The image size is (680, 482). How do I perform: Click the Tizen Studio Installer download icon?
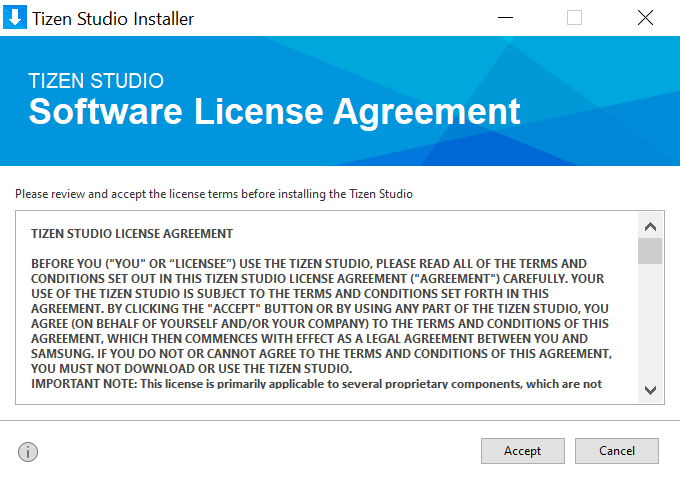[x=15, y=17]
